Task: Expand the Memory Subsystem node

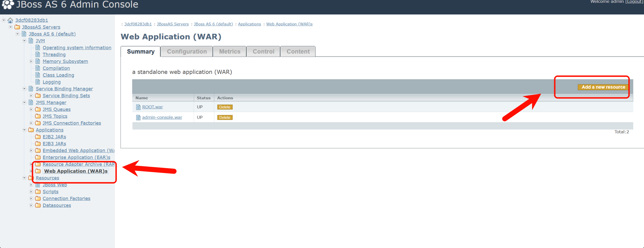Action: coord(31,62)
